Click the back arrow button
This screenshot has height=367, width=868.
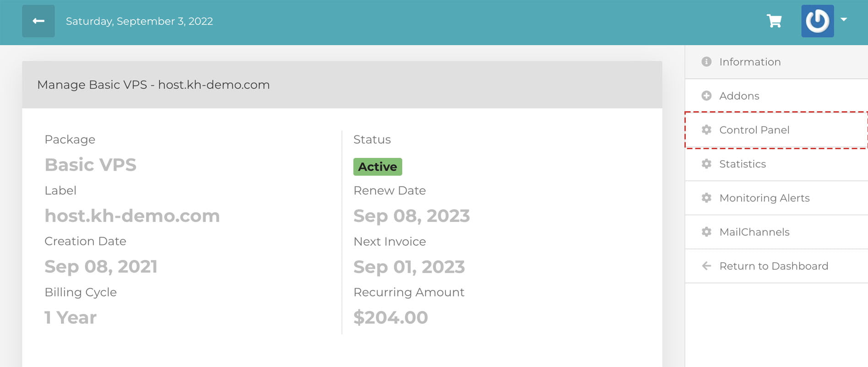click(38, 21)
